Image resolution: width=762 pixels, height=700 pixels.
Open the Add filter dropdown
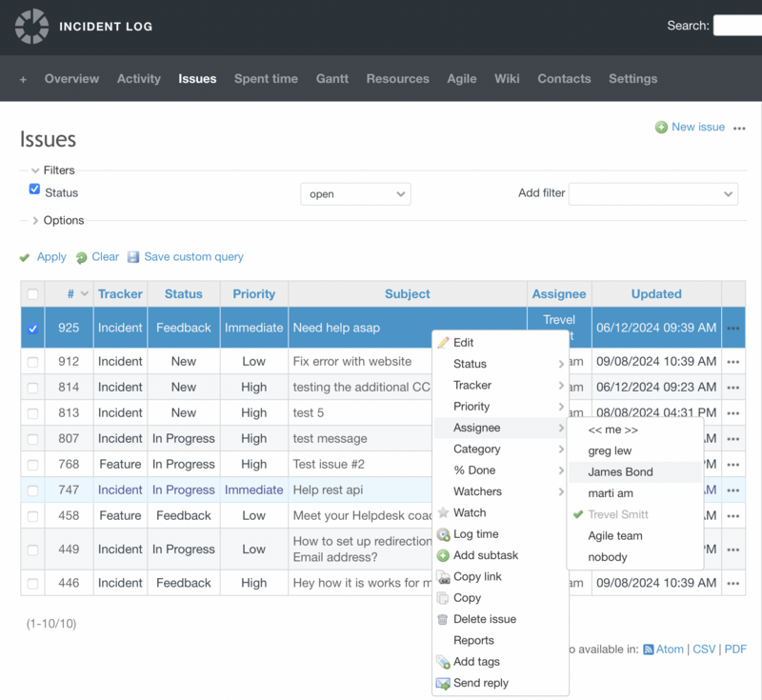coord(652,194)
